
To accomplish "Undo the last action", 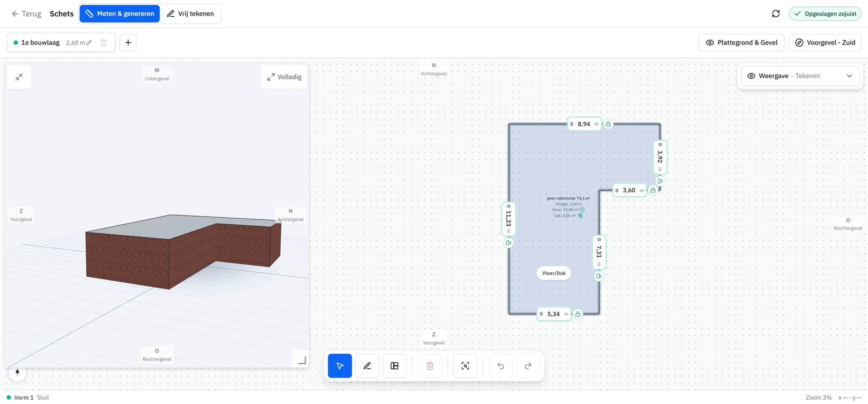I will click(x=501, y=366).
